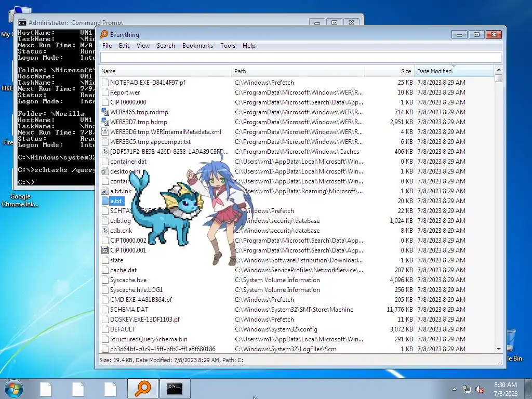Sort results by the Name column header
The height and width of the screenshot is (399, 532).
(166, 71)
